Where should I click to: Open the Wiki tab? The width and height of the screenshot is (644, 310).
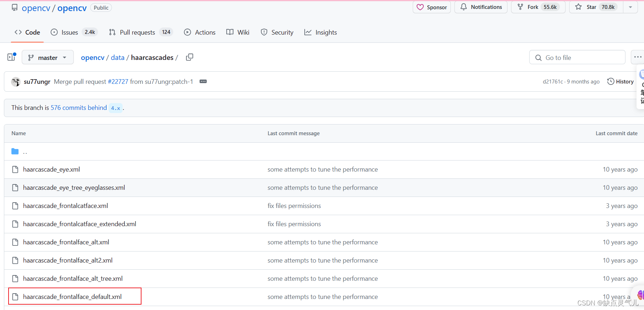click(238, 32)
